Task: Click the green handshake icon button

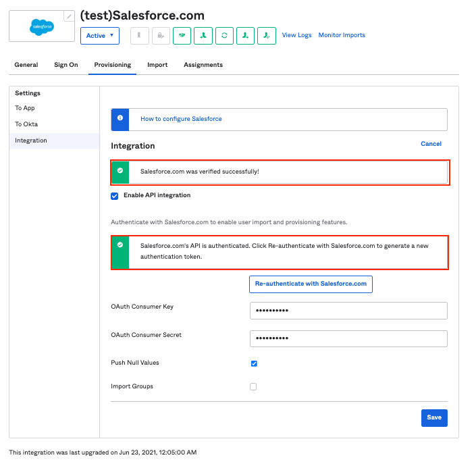Action: click(x=182, y=36)
